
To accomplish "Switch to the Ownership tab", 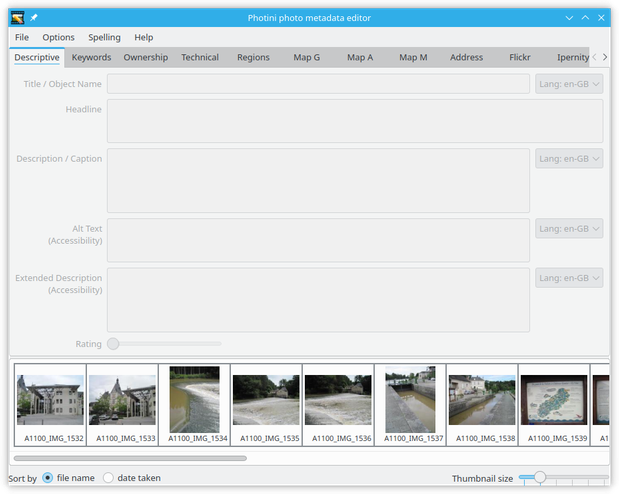I will pyautogui.click(x=146, y=57).
